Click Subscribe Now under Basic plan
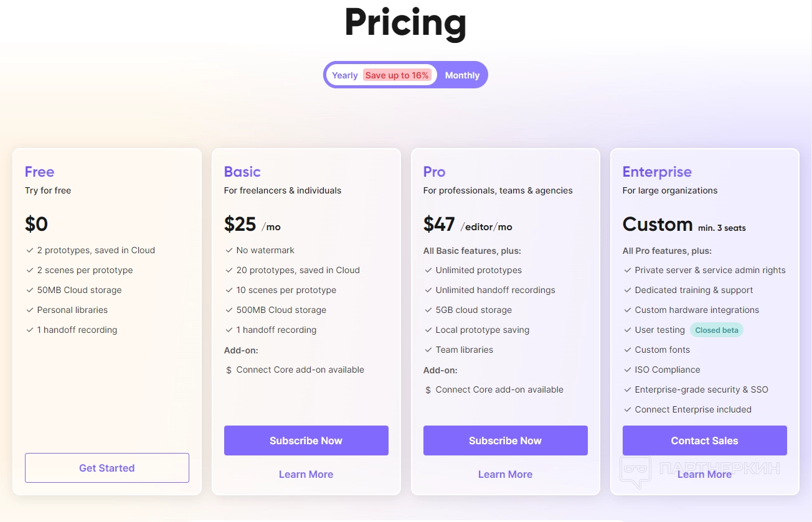 coord(306,440)
